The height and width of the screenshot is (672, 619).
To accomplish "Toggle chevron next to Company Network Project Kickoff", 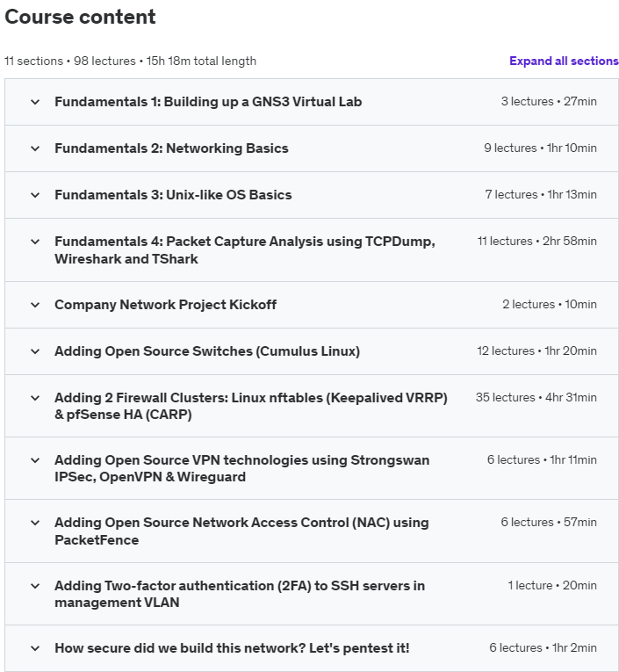I will click(35, 305).
